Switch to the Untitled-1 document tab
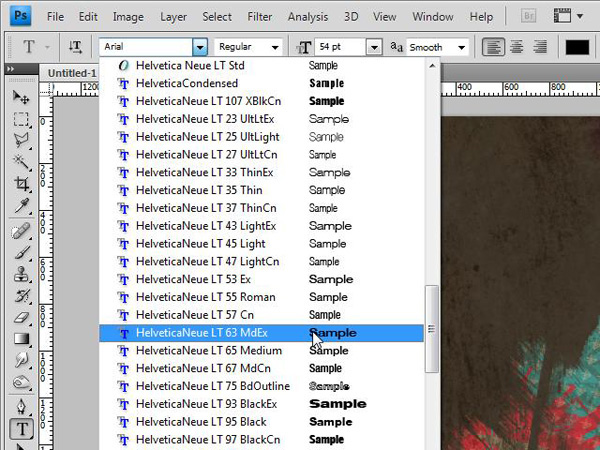Viewport: 600px width, 450px height. [72, 73]
